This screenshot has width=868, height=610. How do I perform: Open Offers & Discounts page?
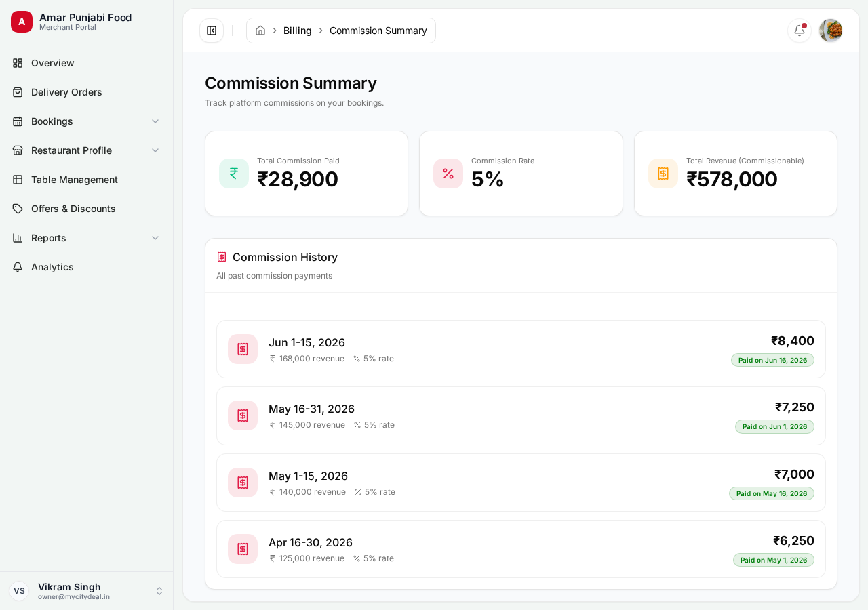coord(87,209)
